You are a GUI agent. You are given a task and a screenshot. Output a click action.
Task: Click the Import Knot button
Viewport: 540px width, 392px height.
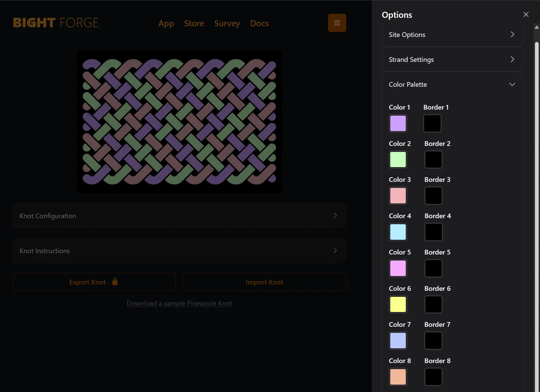pyautogui.click(x=264, y=282)
